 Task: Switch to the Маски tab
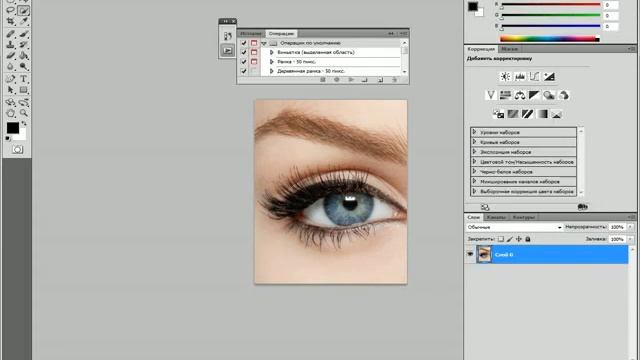click(x=509, y=49)
